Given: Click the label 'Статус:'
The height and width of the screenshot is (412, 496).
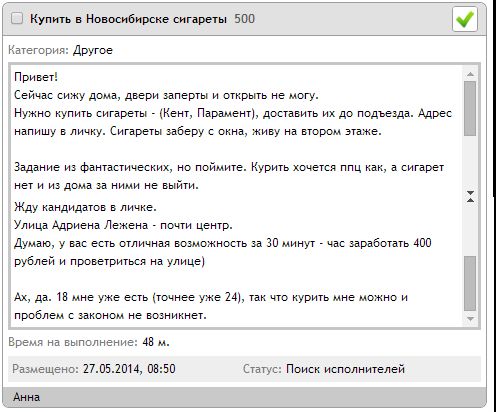Looking at the screenshot, I should coord(262,369).
